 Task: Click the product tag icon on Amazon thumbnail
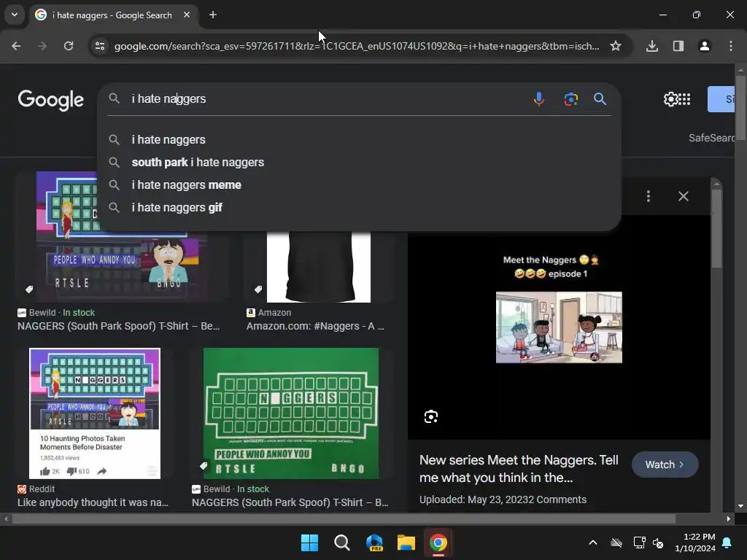[x=258, y=289]
